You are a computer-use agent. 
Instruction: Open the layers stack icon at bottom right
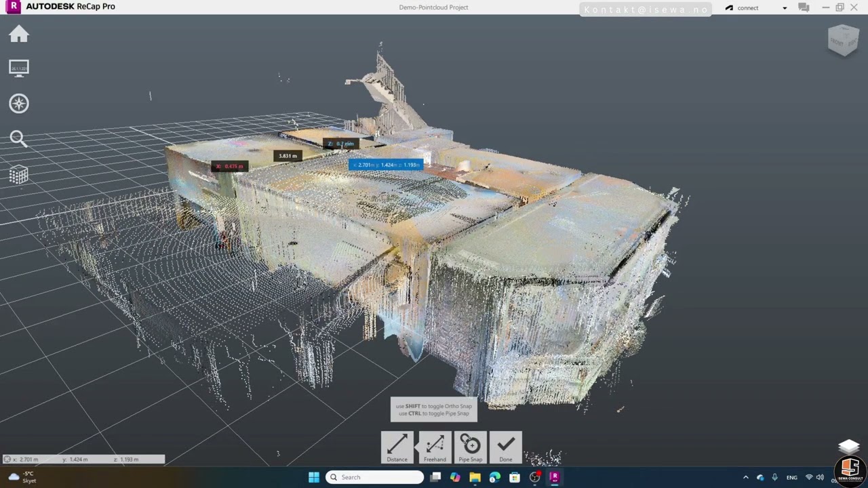(x=849, y=447)
